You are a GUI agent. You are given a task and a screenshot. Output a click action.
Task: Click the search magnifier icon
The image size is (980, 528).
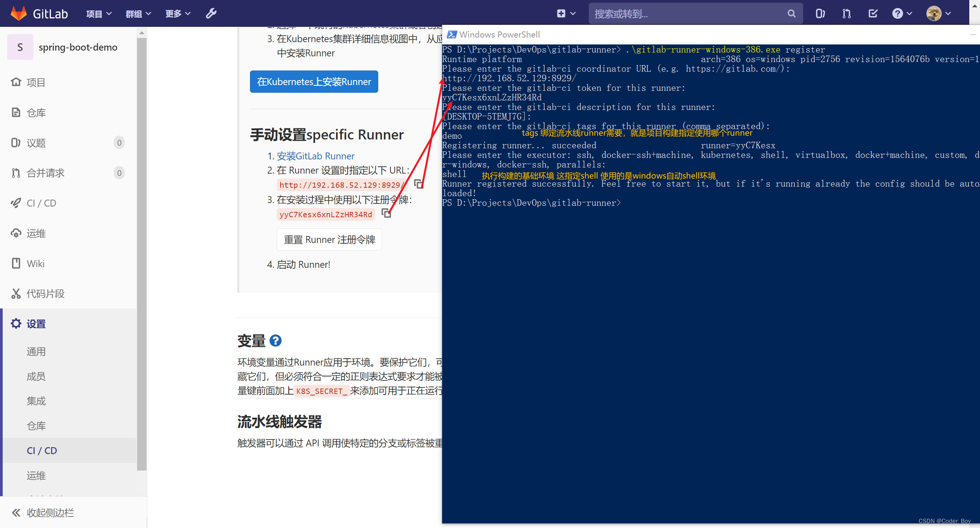click(x=791, y=14)
